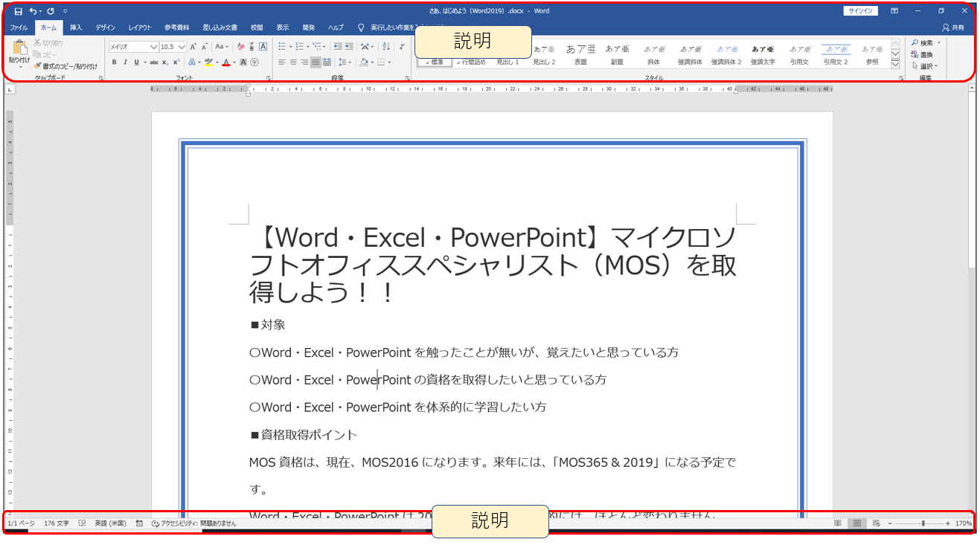Toggle show/hide paragraph marks
Viewport: 980px width, 545px height.
tap(402, 46)
